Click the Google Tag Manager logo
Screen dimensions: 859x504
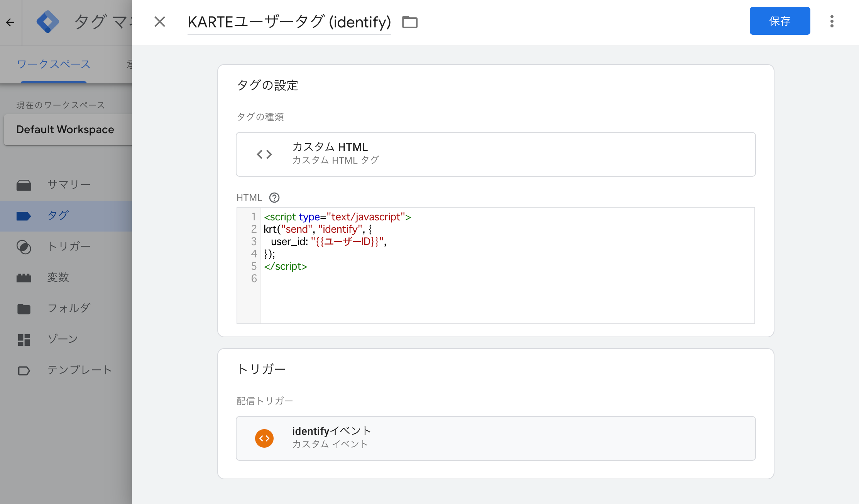(47, 22)
